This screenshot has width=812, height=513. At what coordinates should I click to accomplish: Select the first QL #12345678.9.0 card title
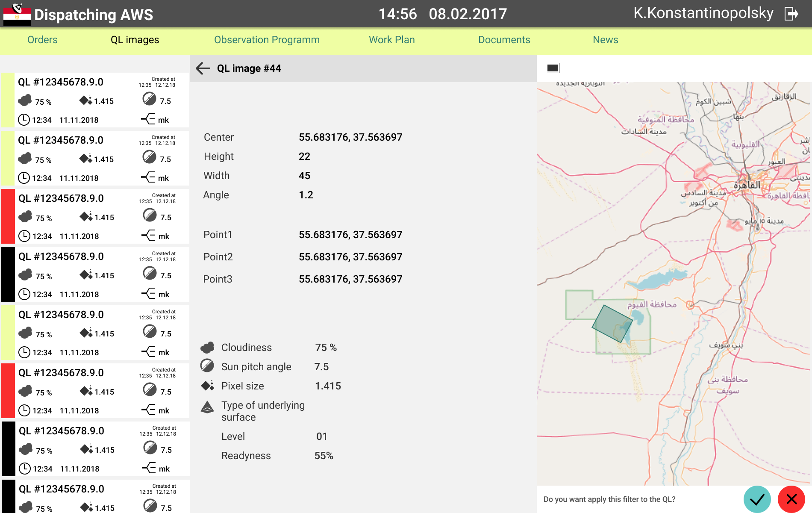pos(61,82)
